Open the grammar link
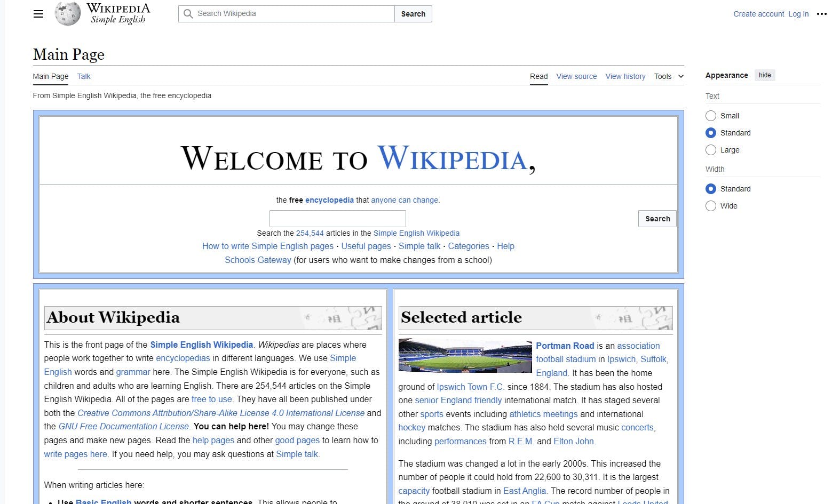The height and width of the screenshot is (504, 840). coord(133,372)
